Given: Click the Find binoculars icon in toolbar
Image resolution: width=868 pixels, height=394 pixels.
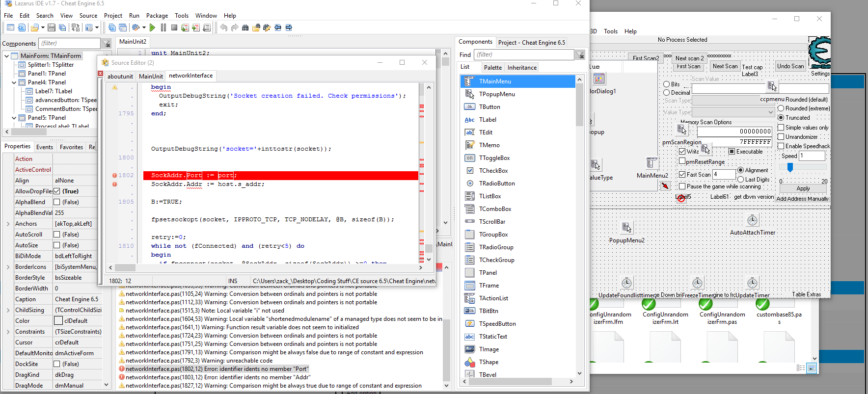Looking at the screenshot, I should (245, 27).
